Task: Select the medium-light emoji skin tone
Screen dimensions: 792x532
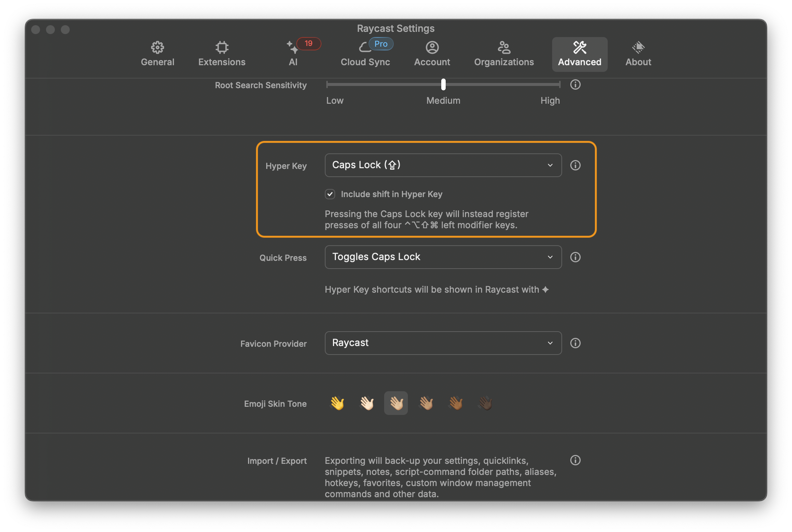Action: click(x=396, y=403)
